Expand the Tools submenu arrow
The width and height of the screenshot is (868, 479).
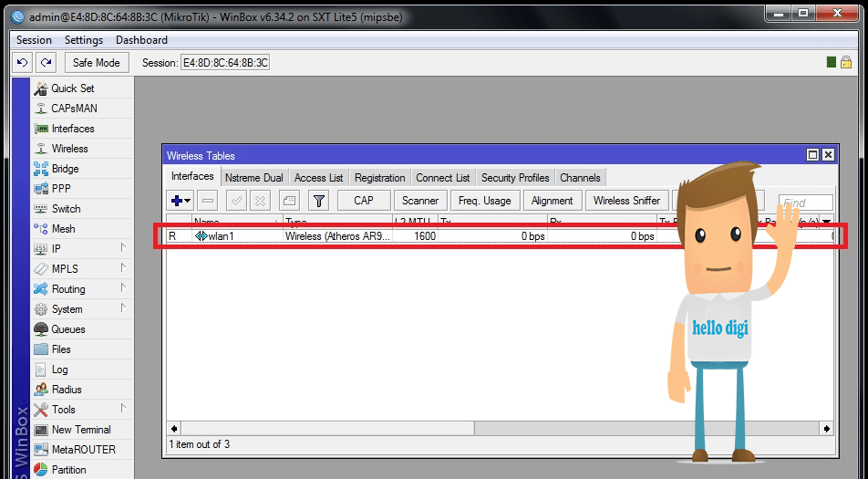pos(123,408)
